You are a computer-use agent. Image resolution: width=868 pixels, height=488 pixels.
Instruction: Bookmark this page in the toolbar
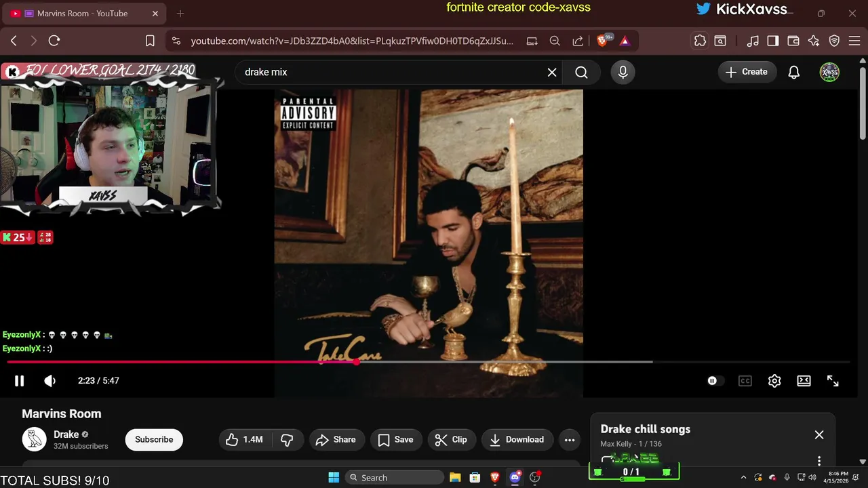150,41
